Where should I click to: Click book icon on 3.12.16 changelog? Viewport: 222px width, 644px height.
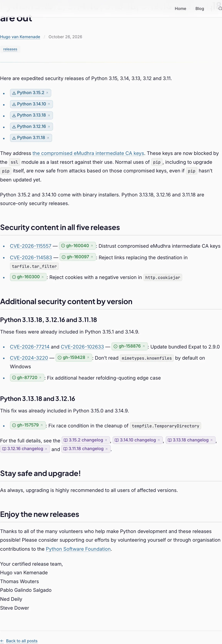click(x=4, y=449)
